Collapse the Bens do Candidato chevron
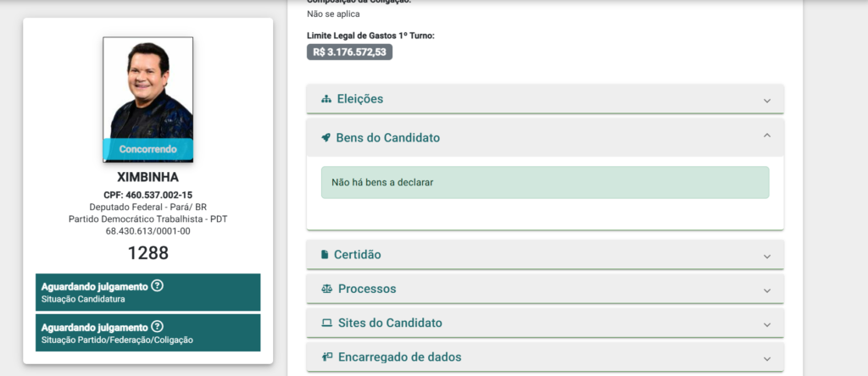Image resolution: width=868 pixels, height=376 pixels. tap(766, 135)
